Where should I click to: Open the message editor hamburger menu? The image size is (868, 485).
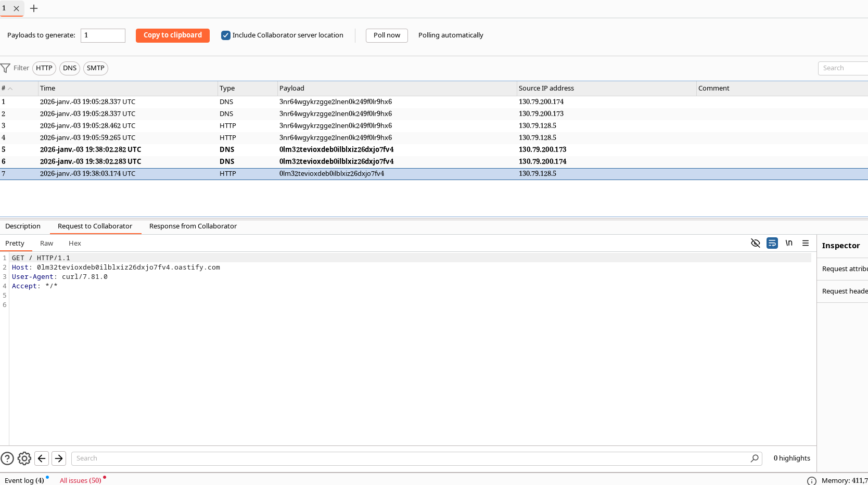click(805, 243)
